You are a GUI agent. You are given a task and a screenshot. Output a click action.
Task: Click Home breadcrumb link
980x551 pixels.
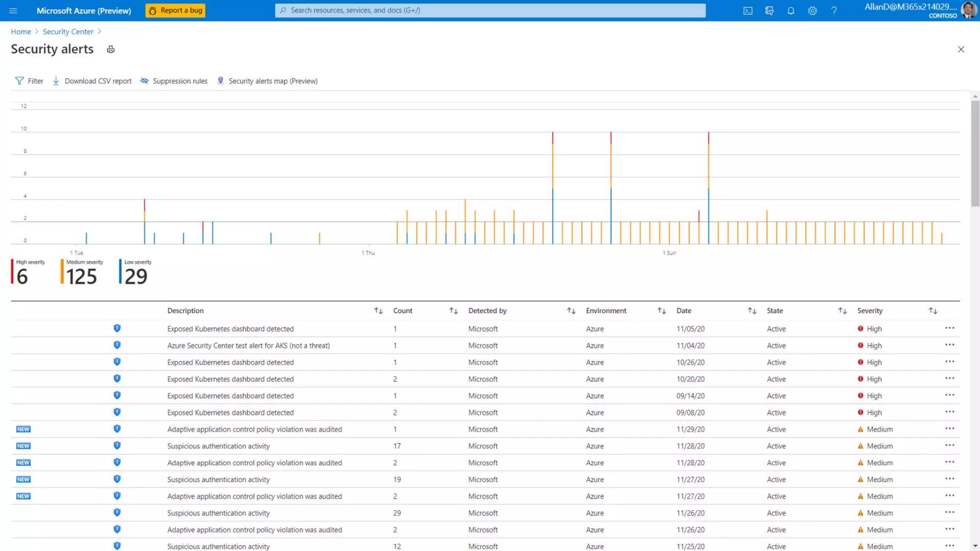tap(21, 32)
